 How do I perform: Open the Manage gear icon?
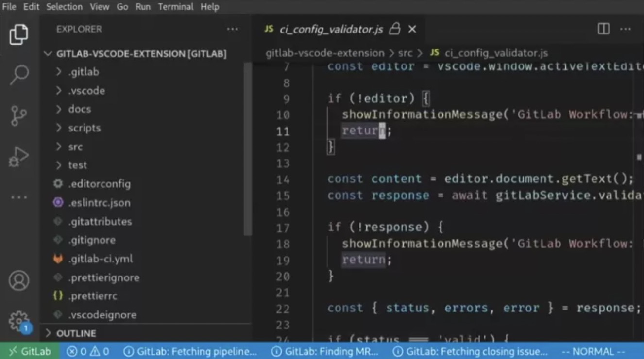coord(18,321)
